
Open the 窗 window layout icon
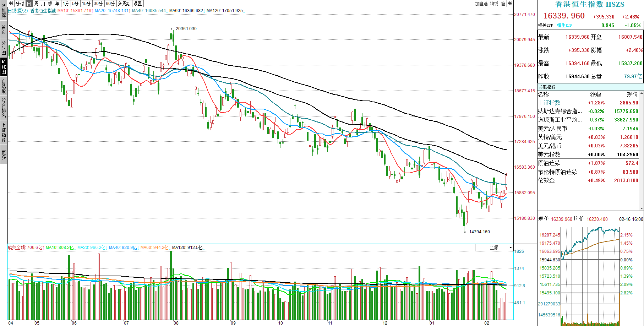[x=503, y=4]
